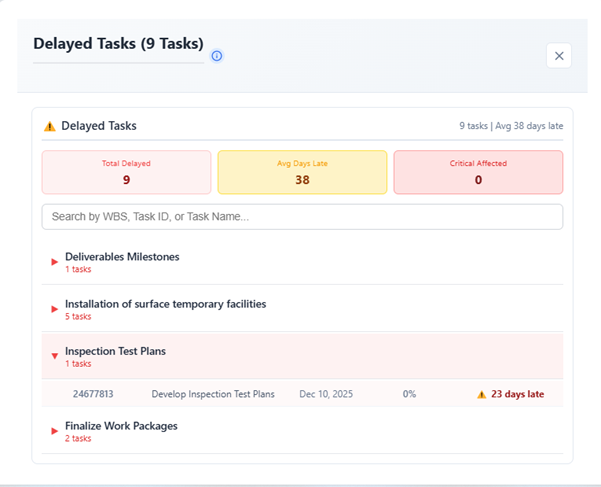The height and width of the screenshot is (487, 601).
Task: Expand the Deliverables Milestones group
Action: pos(55,262)
